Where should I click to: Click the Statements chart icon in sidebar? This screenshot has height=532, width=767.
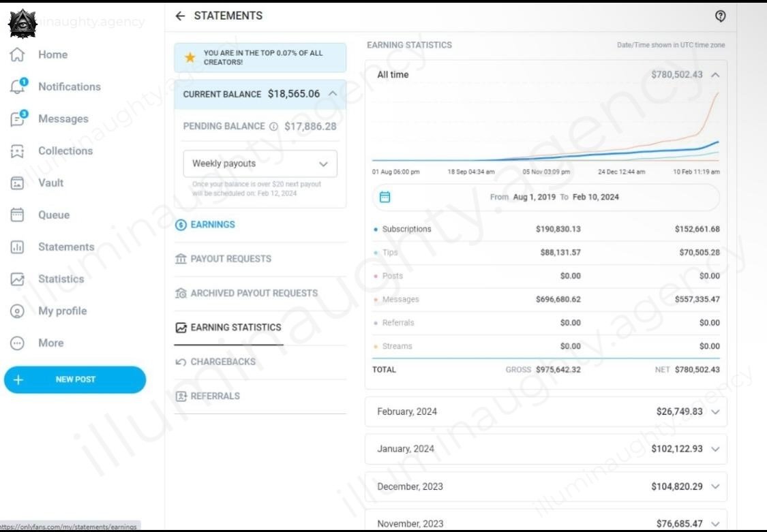[x=17, y=247]
